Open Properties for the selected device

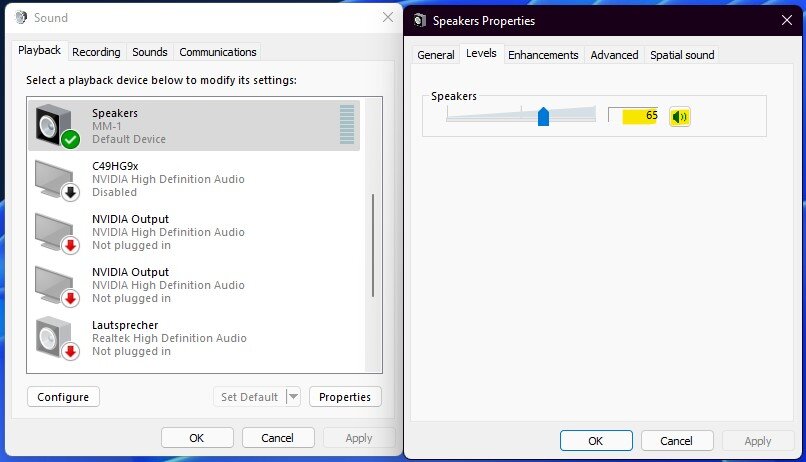(x=345, y=397)
